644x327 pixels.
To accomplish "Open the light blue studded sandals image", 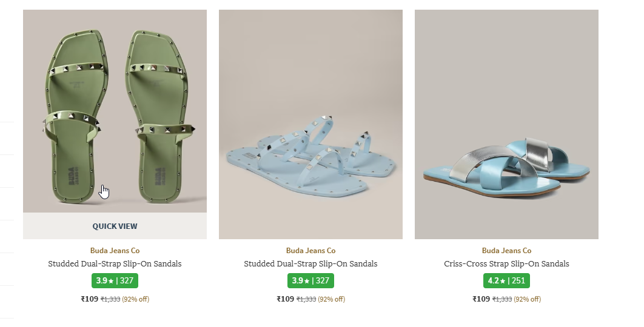I will (310, 124).
